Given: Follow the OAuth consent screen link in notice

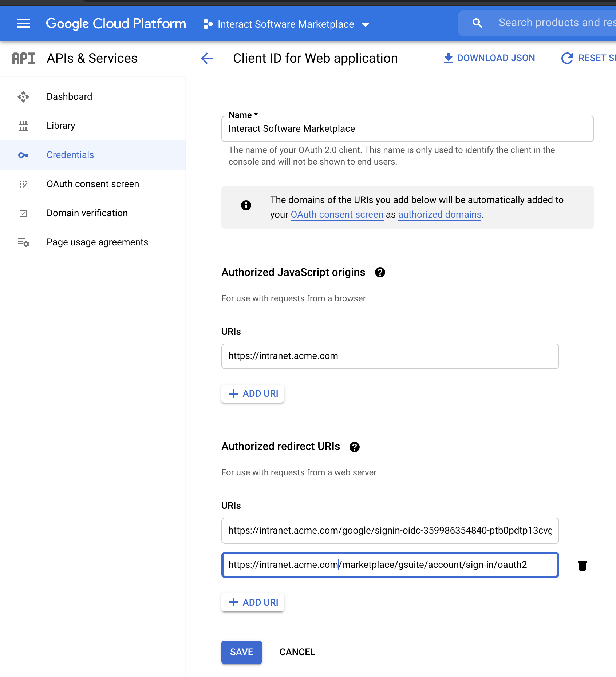Looking at the screenshot, I should (337, 215).
